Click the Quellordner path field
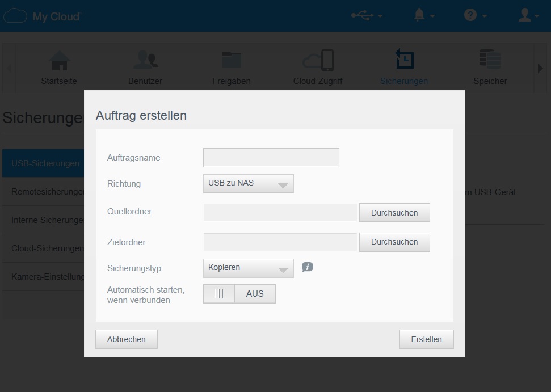 pos(280,213)
